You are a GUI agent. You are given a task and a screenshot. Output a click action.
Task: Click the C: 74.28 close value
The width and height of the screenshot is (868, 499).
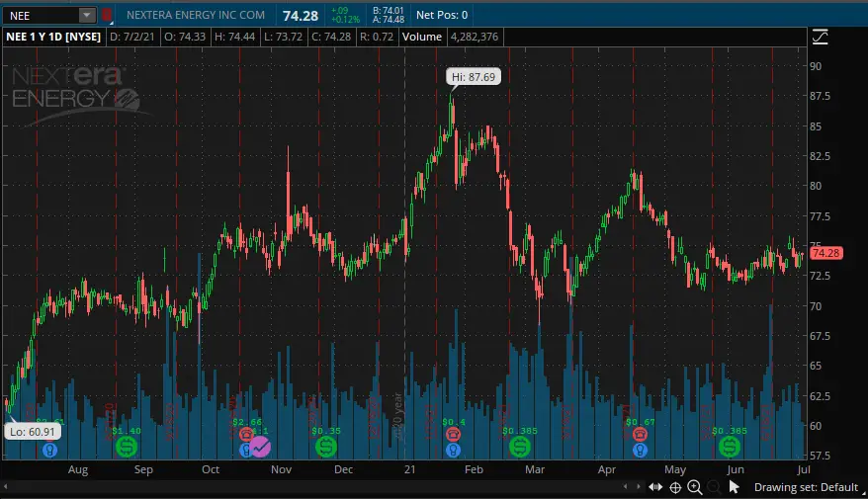tap(331, 38)
